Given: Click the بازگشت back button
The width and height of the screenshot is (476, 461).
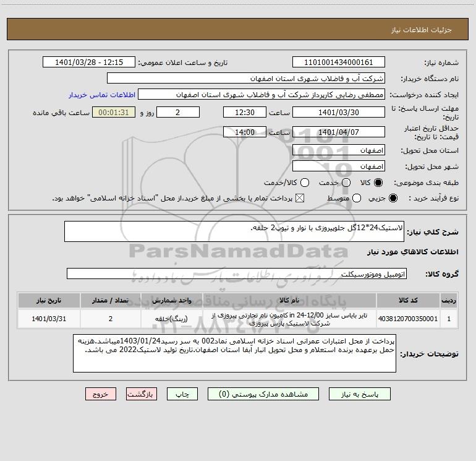Looking at the screenshot, I should click(x=142, y=394).
